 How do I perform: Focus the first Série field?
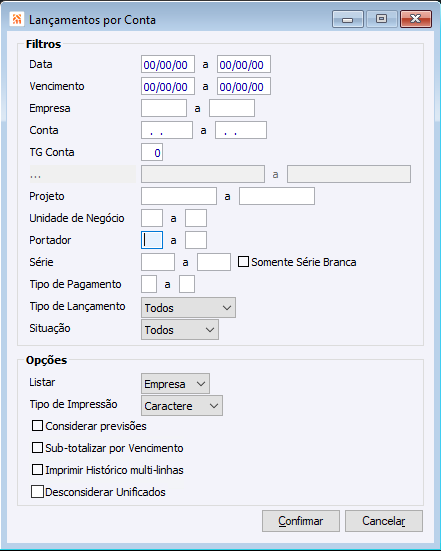[158, 262]
